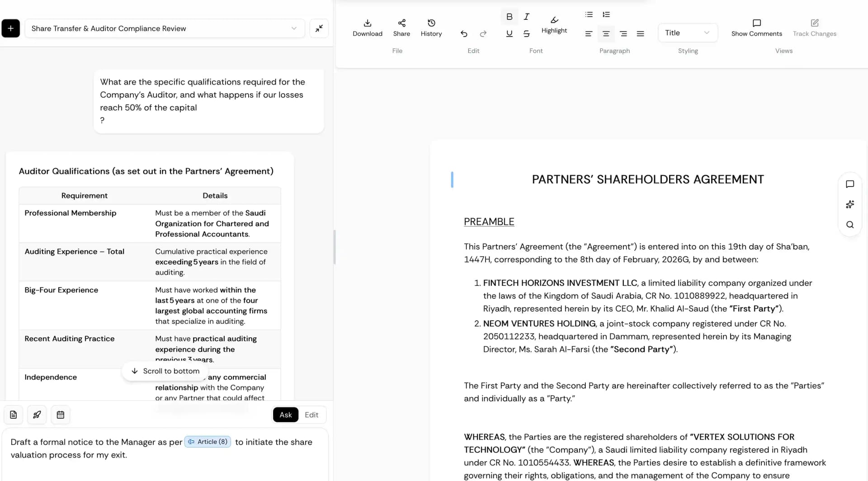This screenshot has width=868, height=481.
Task: Open the Article (8) reference chip
Action: [x=208, y=442]
